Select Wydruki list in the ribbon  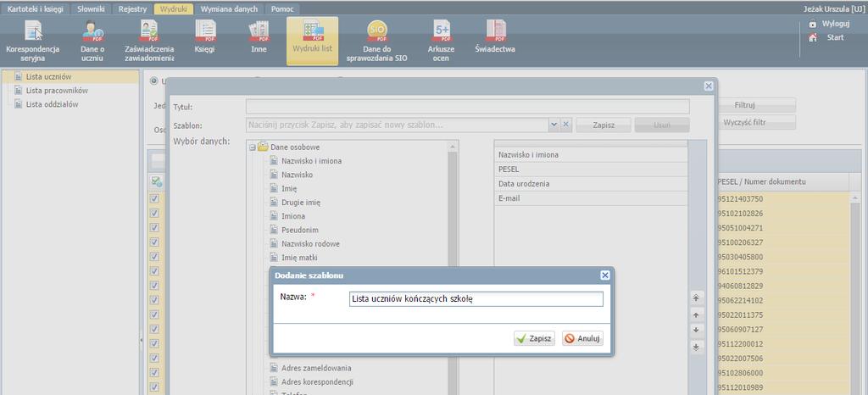pos(312,40)
